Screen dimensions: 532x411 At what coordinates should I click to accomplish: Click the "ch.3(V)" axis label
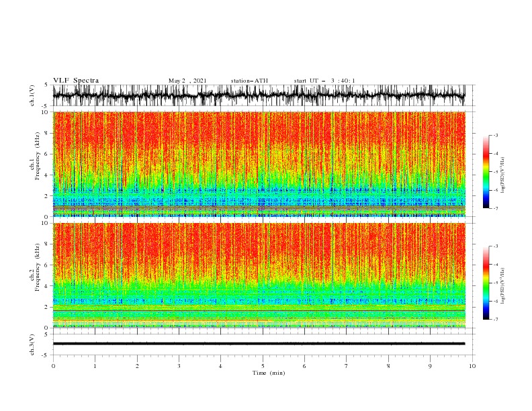[x=32, y=345]
